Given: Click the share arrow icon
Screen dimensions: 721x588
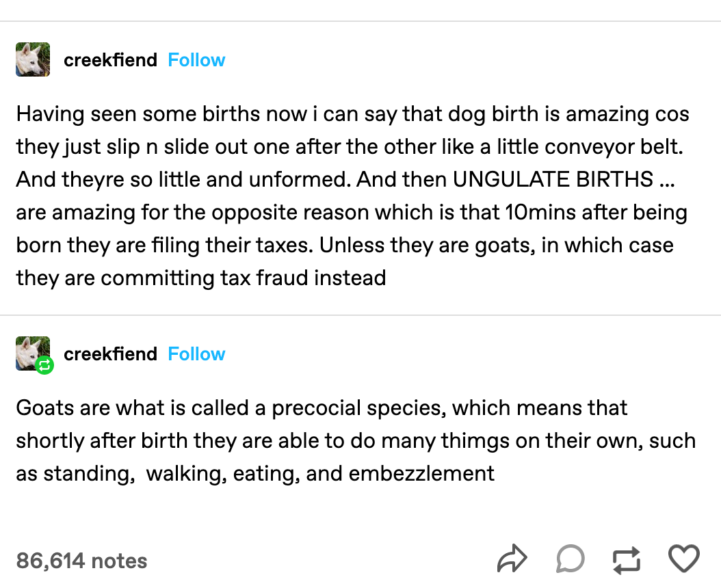Looking at the screenshot, I should coord(512,560).
